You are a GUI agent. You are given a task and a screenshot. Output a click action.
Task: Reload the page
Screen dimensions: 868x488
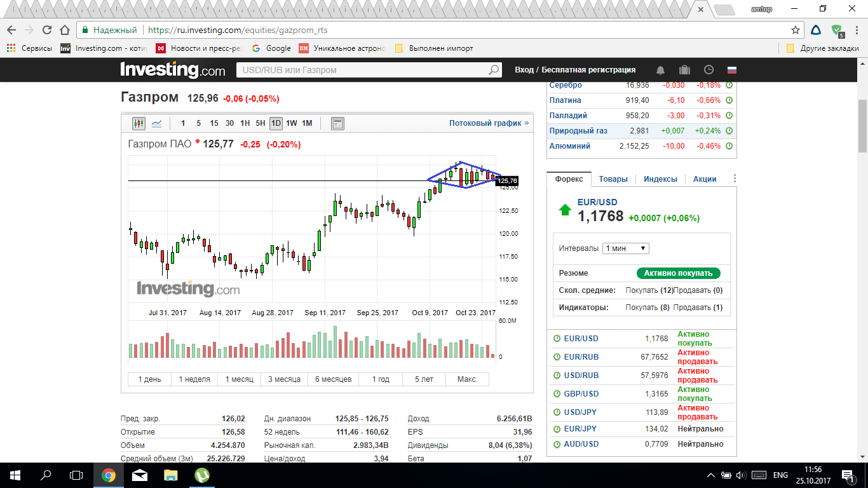pyautogui.click(x=47, y=30)
